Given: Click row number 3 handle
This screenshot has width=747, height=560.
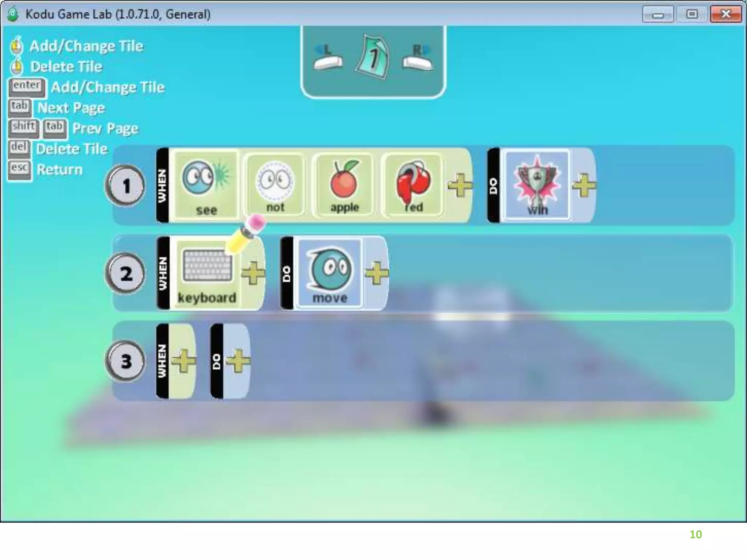Looking at the screenshot, I should click(x=125, y=361).
